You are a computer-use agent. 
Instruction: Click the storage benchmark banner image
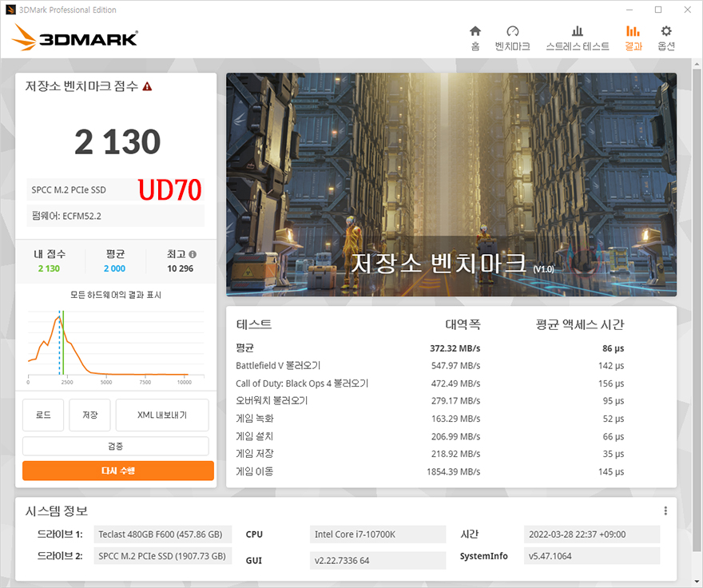(x=451, y=185)
